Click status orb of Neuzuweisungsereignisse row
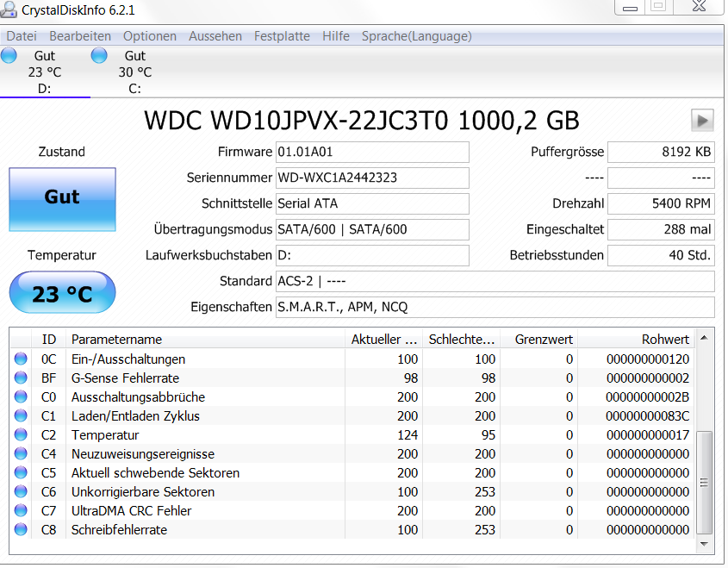This screenshot has height=568, width=728. click(21, 453)
